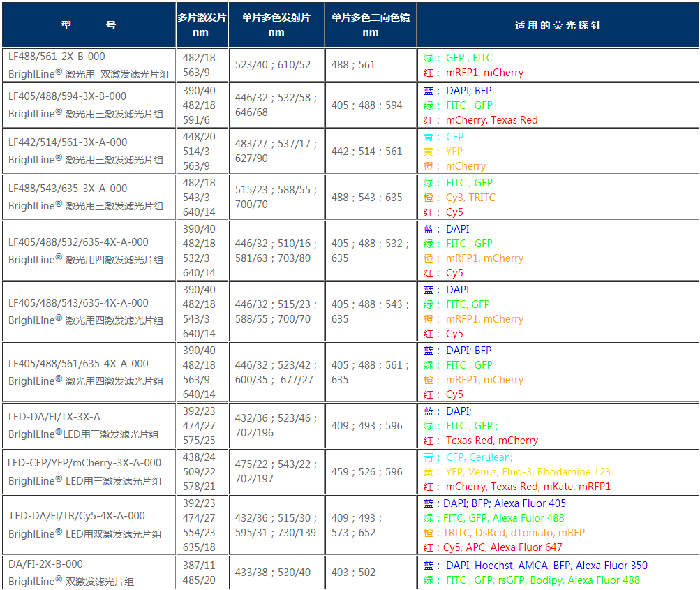Click excitation value 575/25

click(199, 441)
